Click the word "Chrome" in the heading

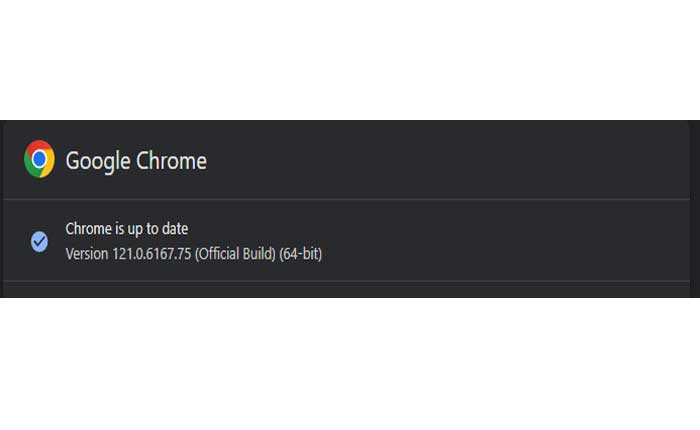[171, 160]
